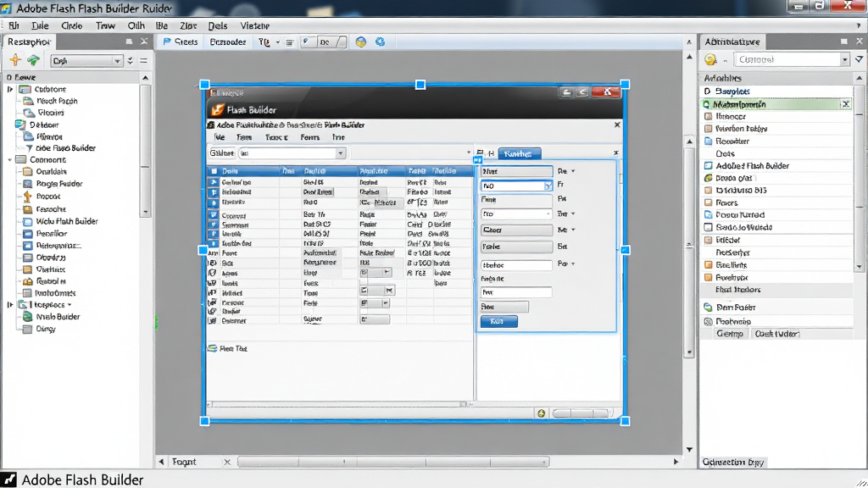Click the dropdown arrow next to 'Re' label
The image size is (868, 488).
click(573, 171)
